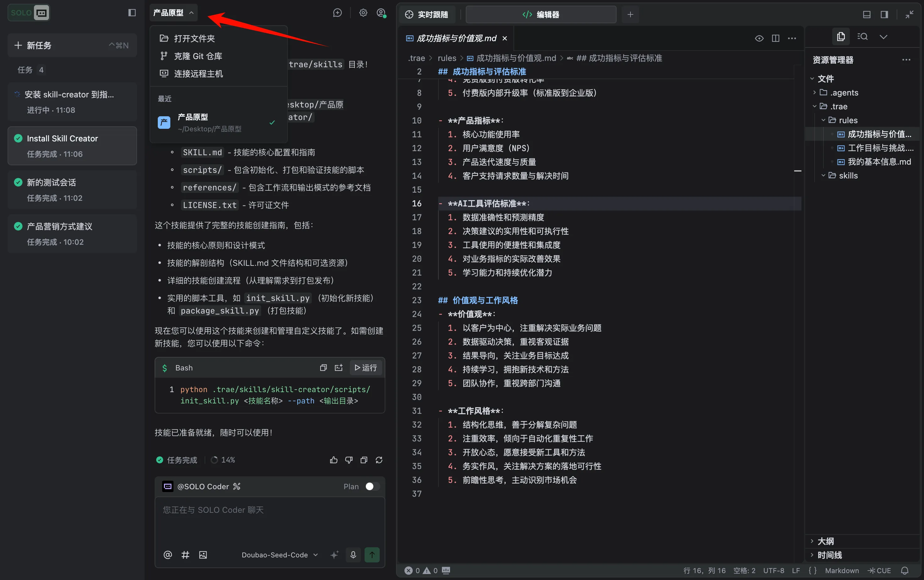Toggle the Plan mode switch
This screenshot has height=580, width=924.
[x=372, y=486]
